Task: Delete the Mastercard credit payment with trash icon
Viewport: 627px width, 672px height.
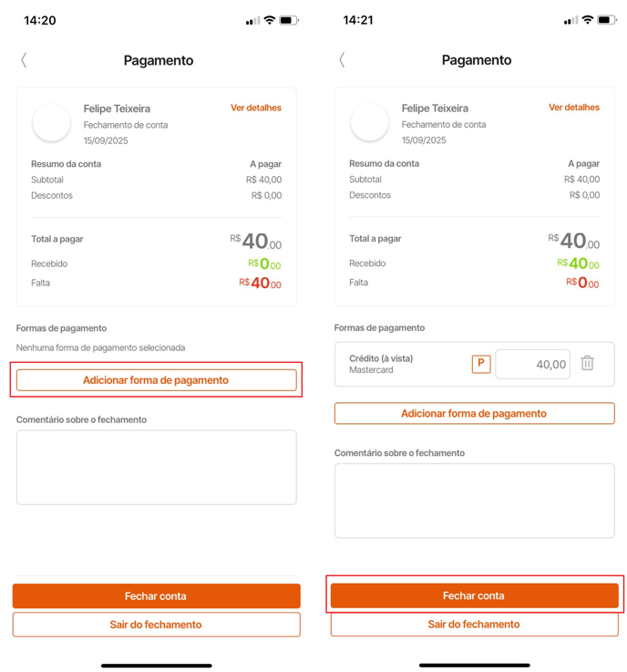Action: (x=587, y=364)
